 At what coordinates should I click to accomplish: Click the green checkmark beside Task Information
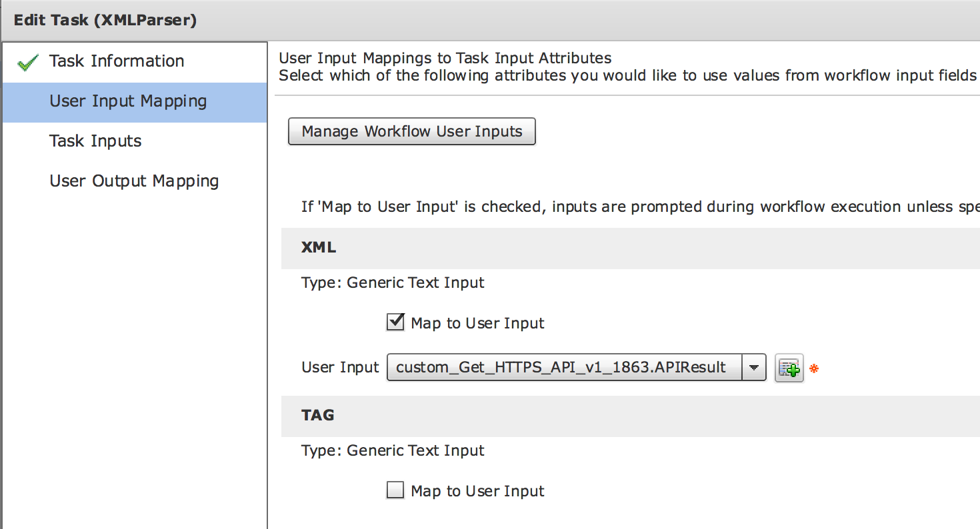coord(27,63)
